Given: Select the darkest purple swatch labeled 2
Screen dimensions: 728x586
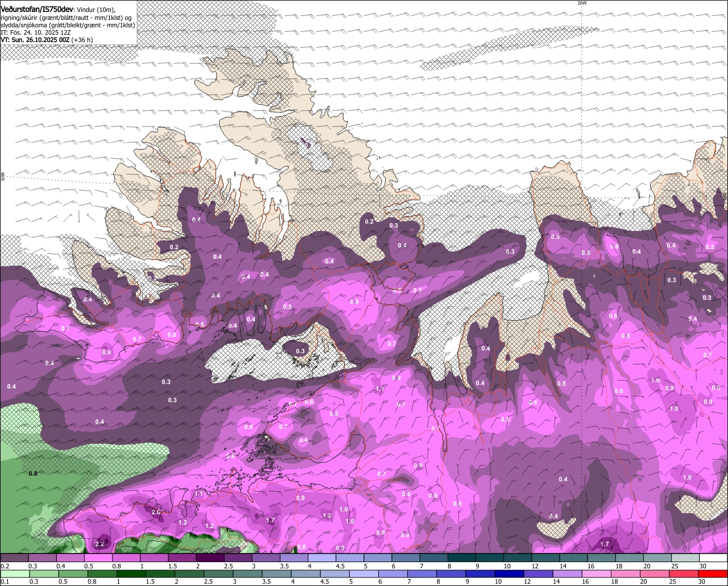Looking at the screenshot, I should (x=210, y=558).
